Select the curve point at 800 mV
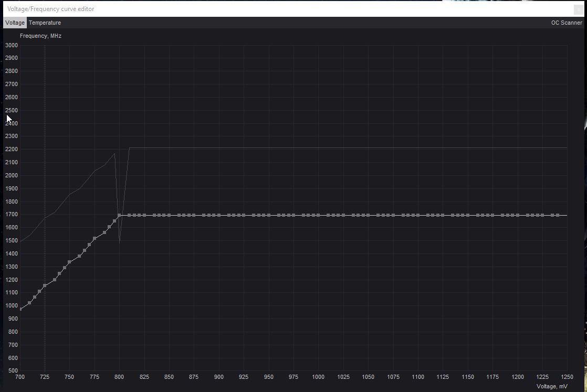The width and height of the screenshot is (587, 392). (119, 216)
